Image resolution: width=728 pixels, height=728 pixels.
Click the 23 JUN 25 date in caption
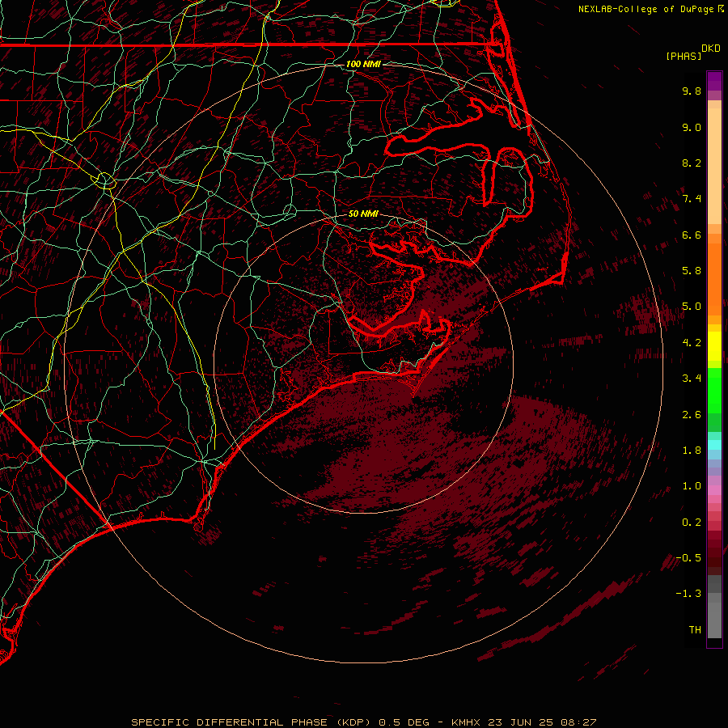522,722
